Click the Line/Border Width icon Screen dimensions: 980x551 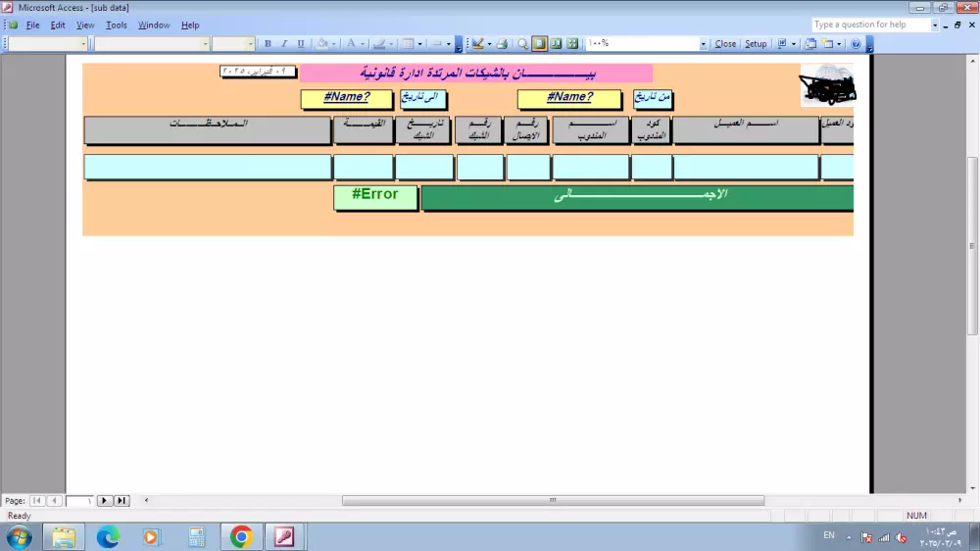point(408,44)
